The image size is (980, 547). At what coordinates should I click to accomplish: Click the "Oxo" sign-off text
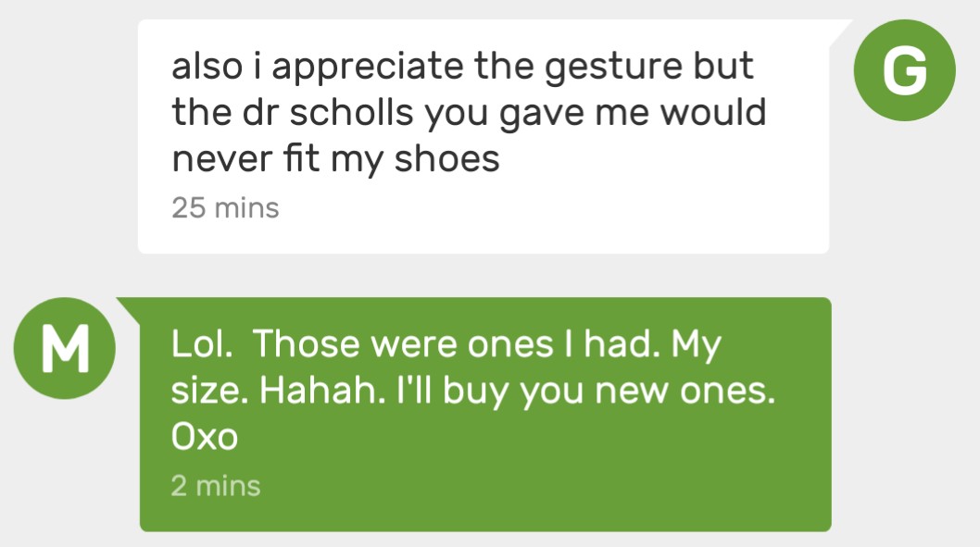click(x=205, y=438)
